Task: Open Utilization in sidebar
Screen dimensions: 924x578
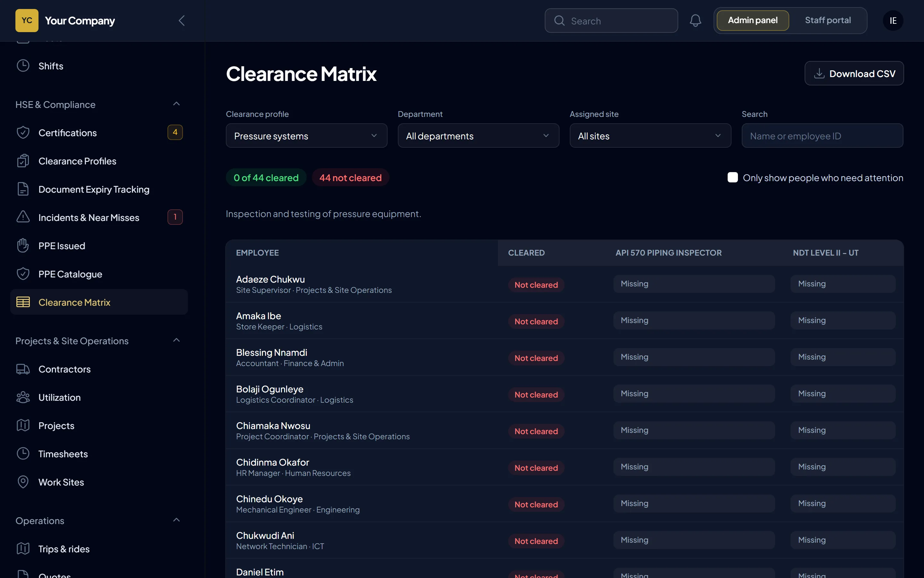Action: [x=99, y=397]
